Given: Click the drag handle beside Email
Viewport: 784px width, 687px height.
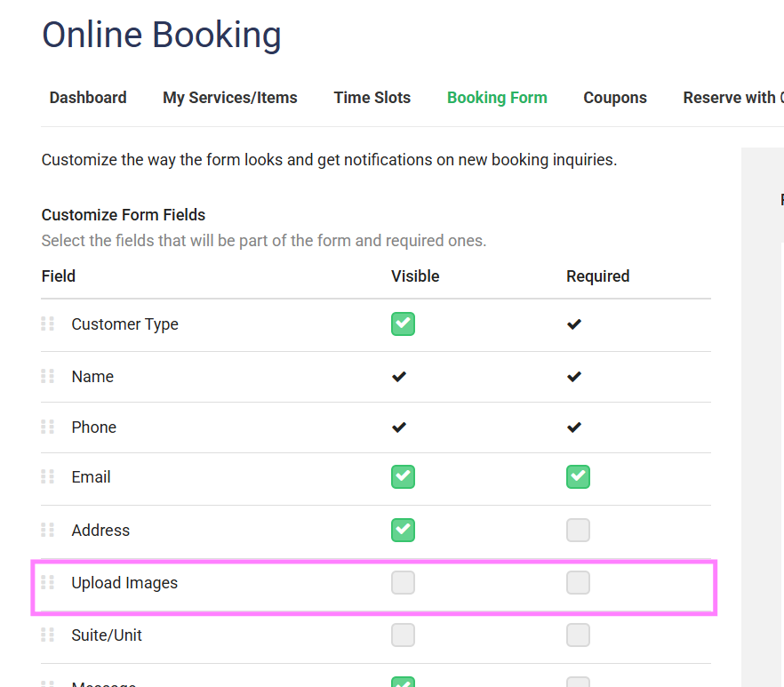Looking at the screenshot, I should pos(48,477).
